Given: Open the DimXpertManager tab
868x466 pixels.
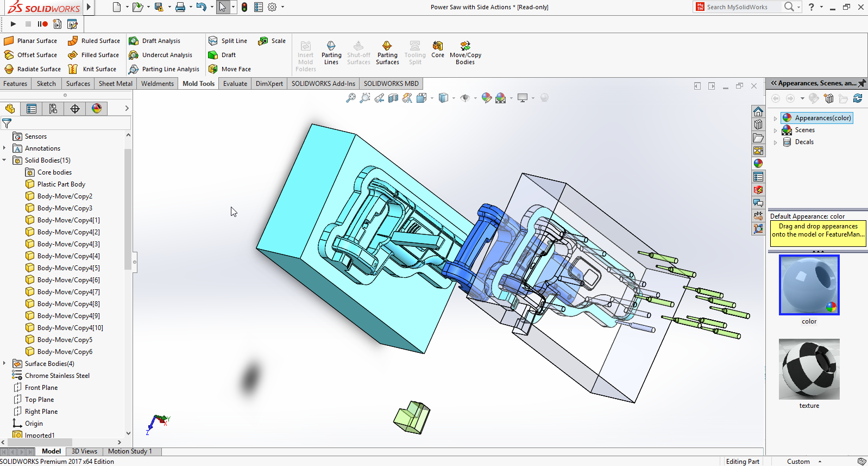Looking at the screenshot, I should pos(75,109).
